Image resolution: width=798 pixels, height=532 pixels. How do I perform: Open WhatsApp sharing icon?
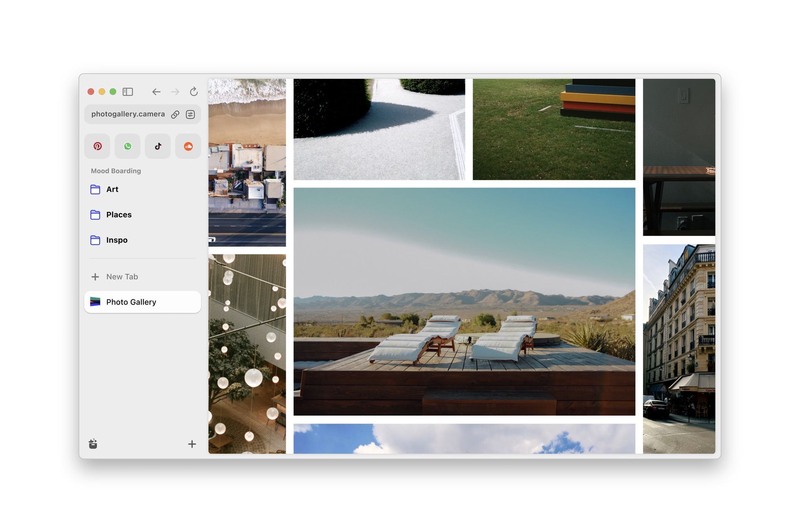point(127,145)
